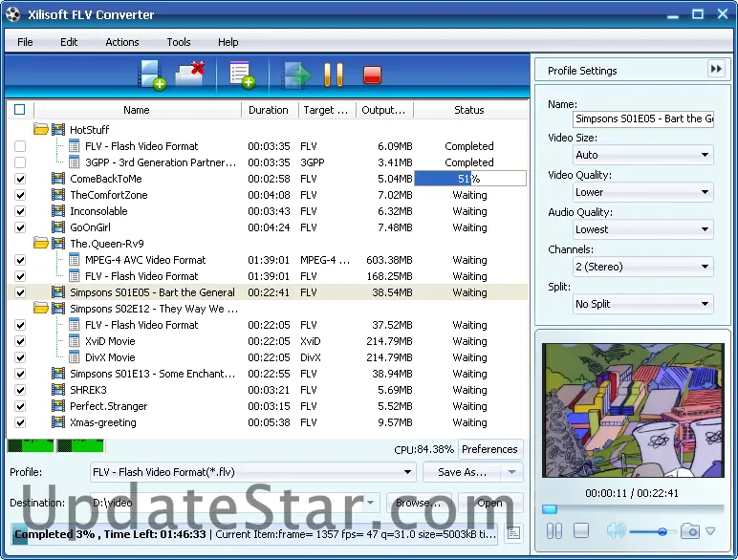Expand the Channels dropdown set to Stereo
The height and width of the screenshot is (560, 738).
pos(643,267)
